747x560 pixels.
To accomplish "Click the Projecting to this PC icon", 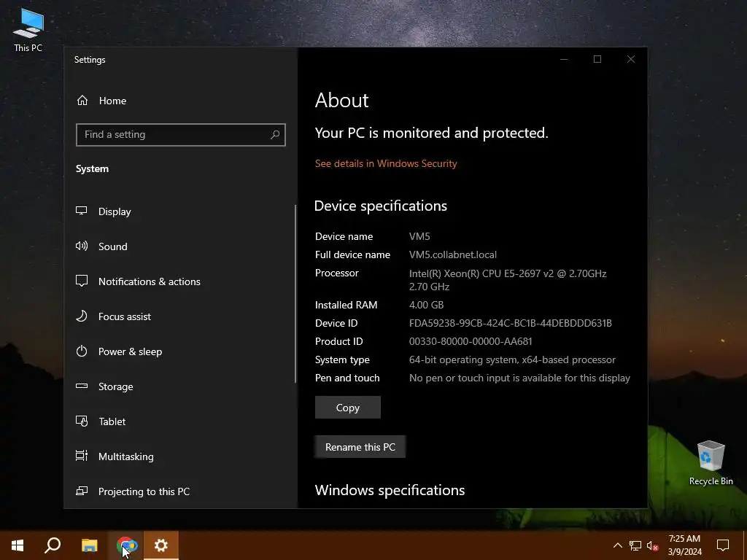I will pyautogui.click(x=82, y=491).
